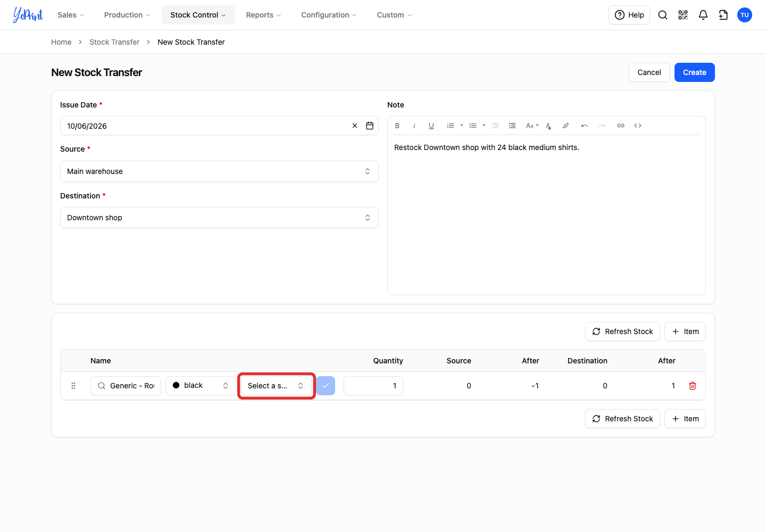
Task: Open the black color variant dropdown
Action: click(201, 386)
